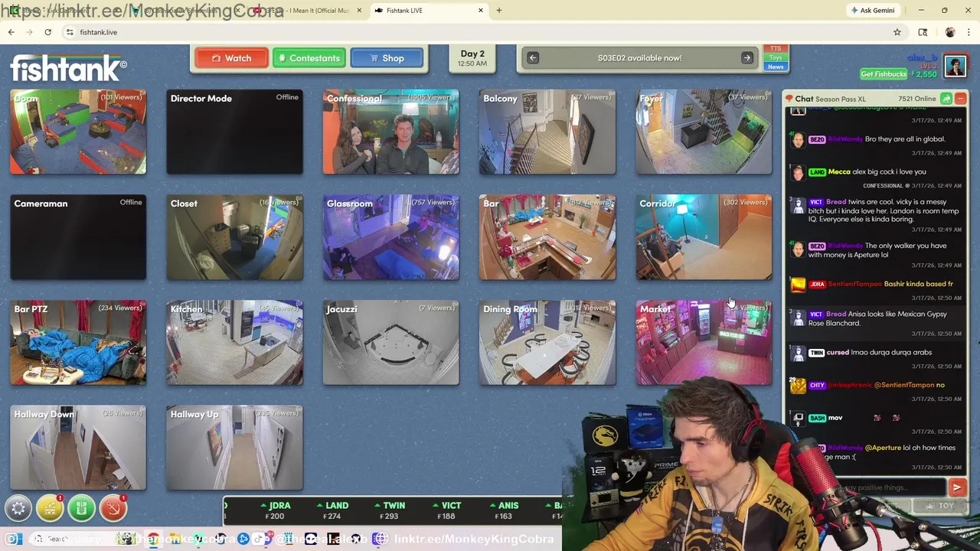The image size is (980, 551).
Task: Open site information icon in address bar
Action: tap(70, 32)
